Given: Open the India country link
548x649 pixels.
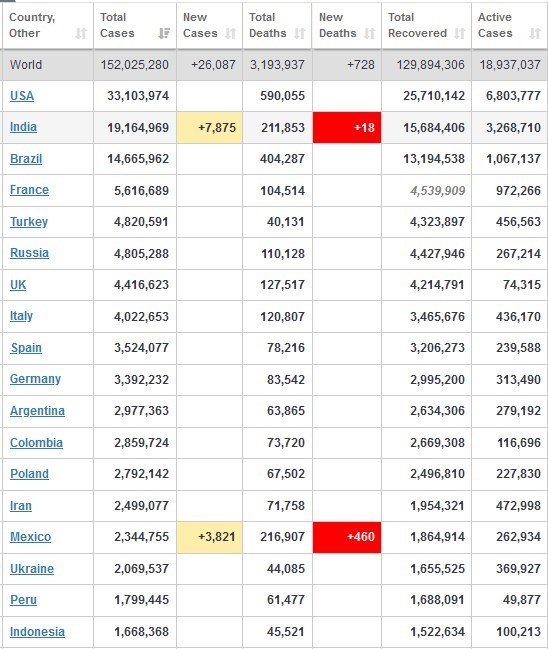Looking at the screenshot, I should click(x=23, y=127).
